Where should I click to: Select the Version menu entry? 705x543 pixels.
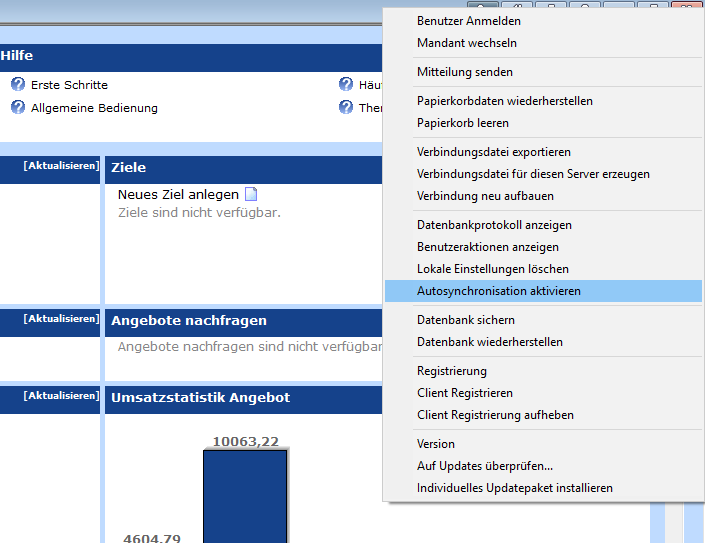tap(543, 444)
